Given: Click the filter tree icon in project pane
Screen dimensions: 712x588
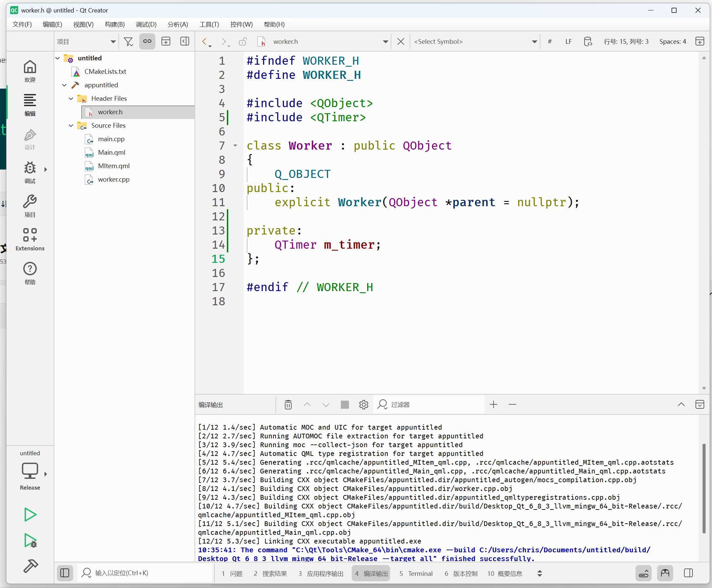Looking at the screenshot, I should point(128,41).
